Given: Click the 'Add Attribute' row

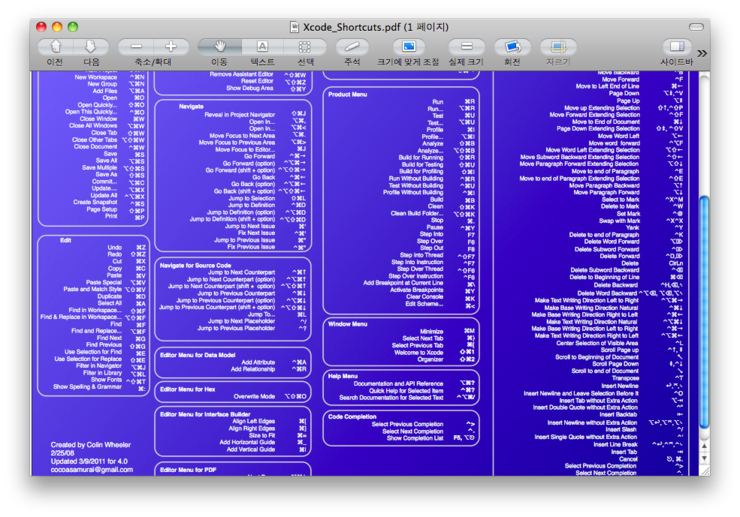Looking at the screenshot, I should click(274, 362).
